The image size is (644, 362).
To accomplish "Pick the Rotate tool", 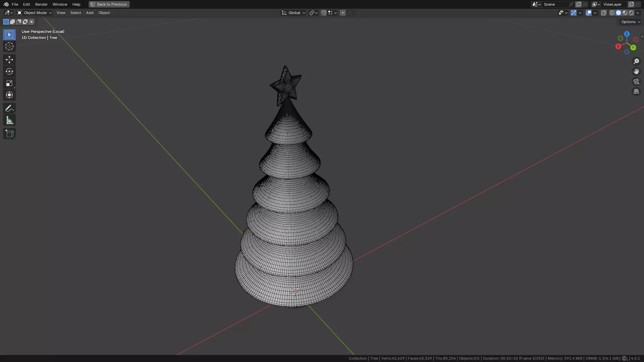I will tap(9, 71).
